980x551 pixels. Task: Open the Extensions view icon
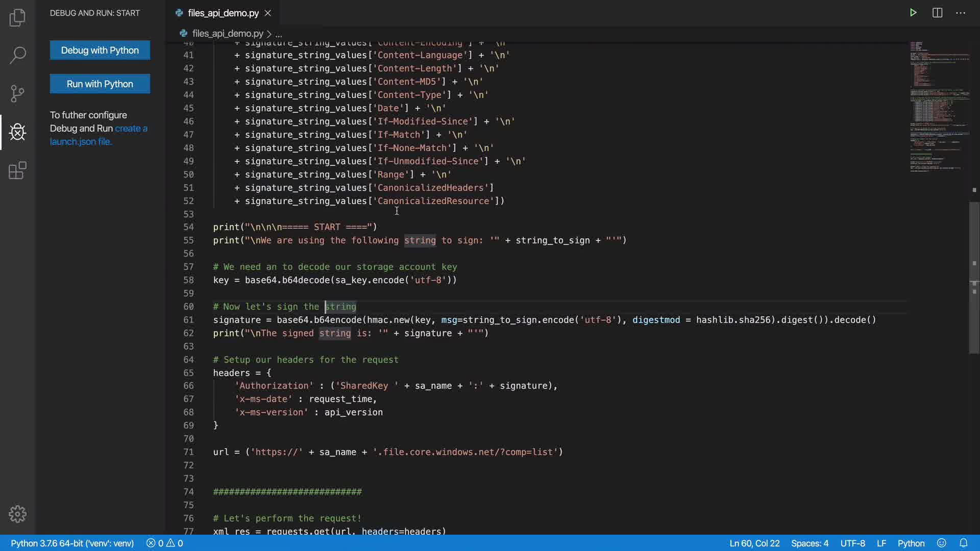(17, 170)
